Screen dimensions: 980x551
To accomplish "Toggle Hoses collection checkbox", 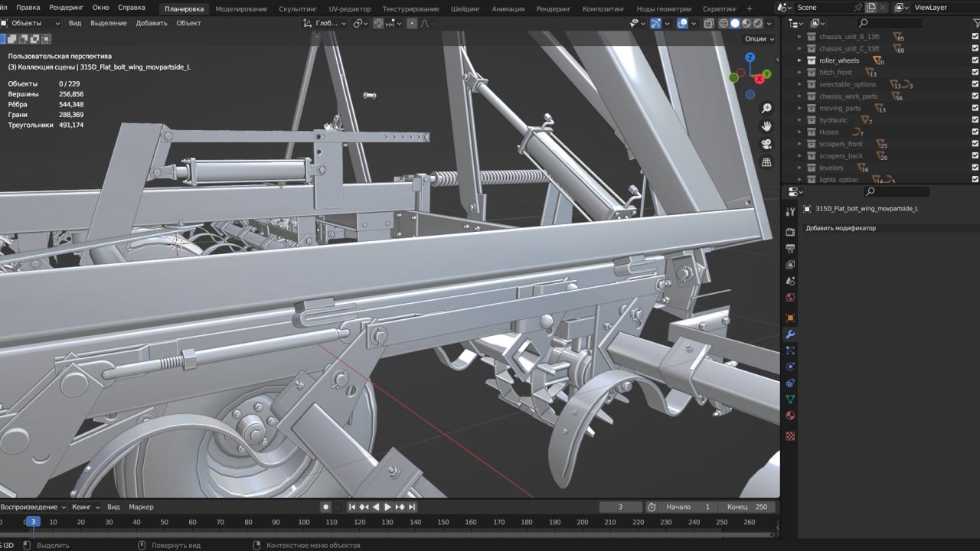I will tap(975, 132).
